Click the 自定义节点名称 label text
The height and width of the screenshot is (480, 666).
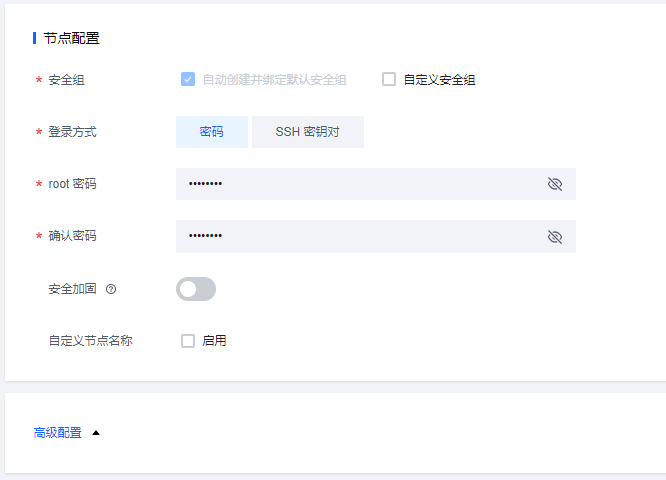(90, 341)
